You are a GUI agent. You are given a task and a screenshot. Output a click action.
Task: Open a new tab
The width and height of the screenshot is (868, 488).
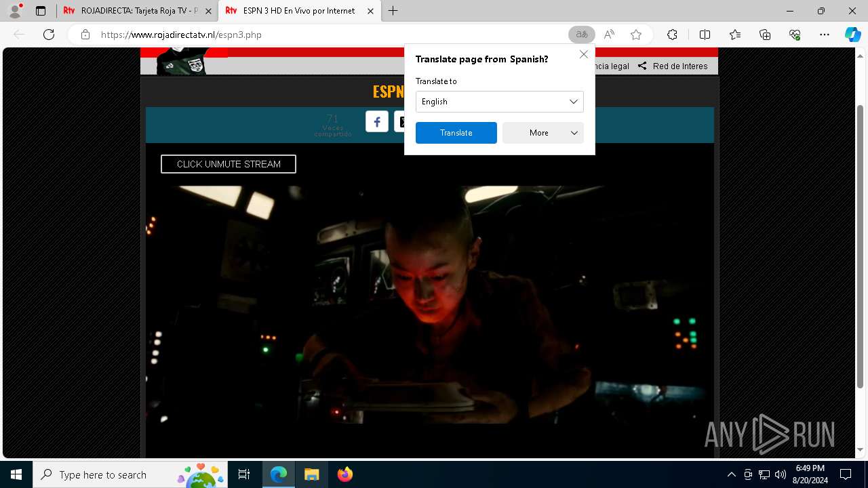pos(393,11)
